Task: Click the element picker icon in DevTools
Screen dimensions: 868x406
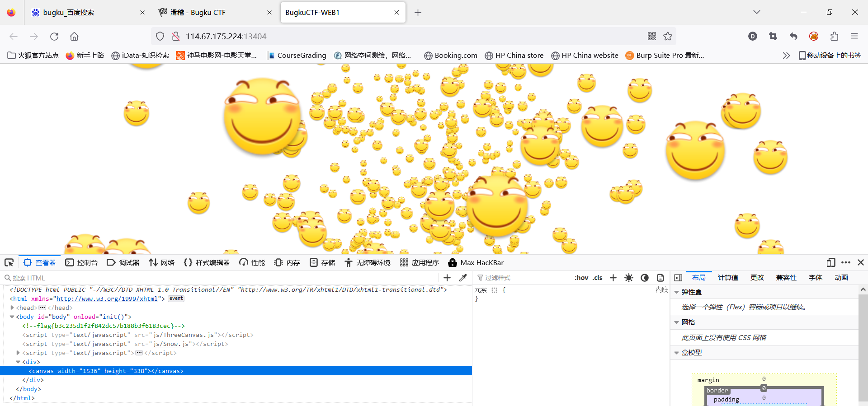Action: coord(9,262)
